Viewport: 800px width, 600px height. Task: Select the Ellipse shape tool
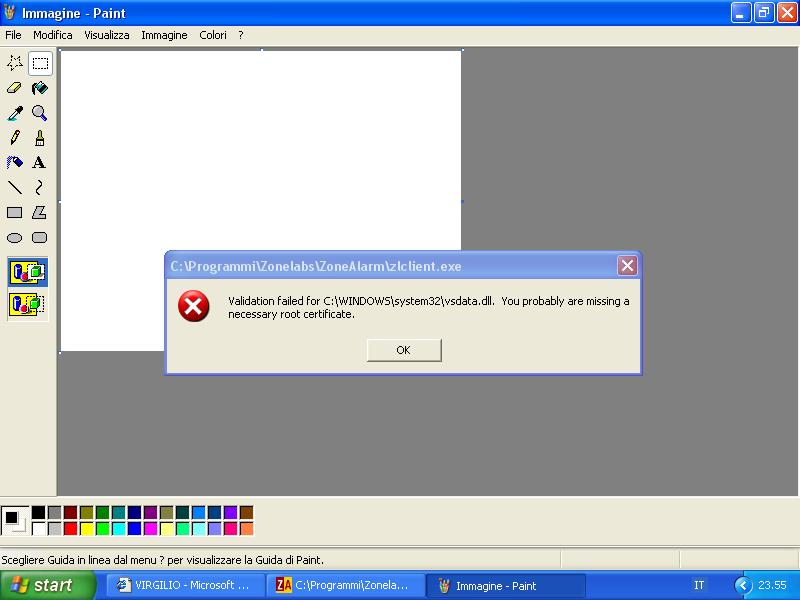coord(15,238)
